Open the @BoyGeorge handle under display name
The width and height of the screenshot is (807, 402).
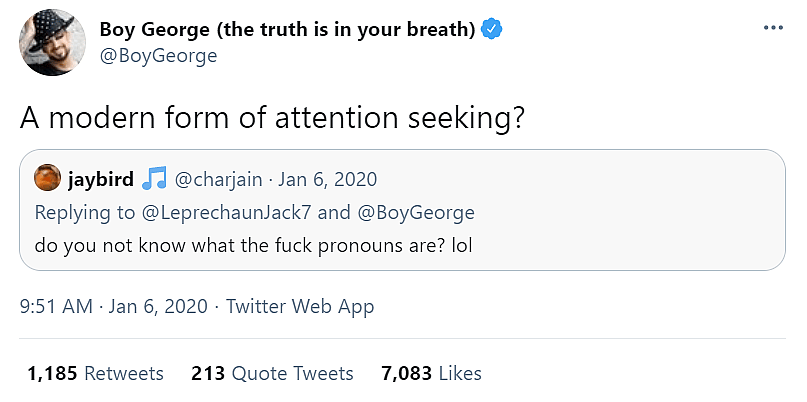[x=158, y=55]
